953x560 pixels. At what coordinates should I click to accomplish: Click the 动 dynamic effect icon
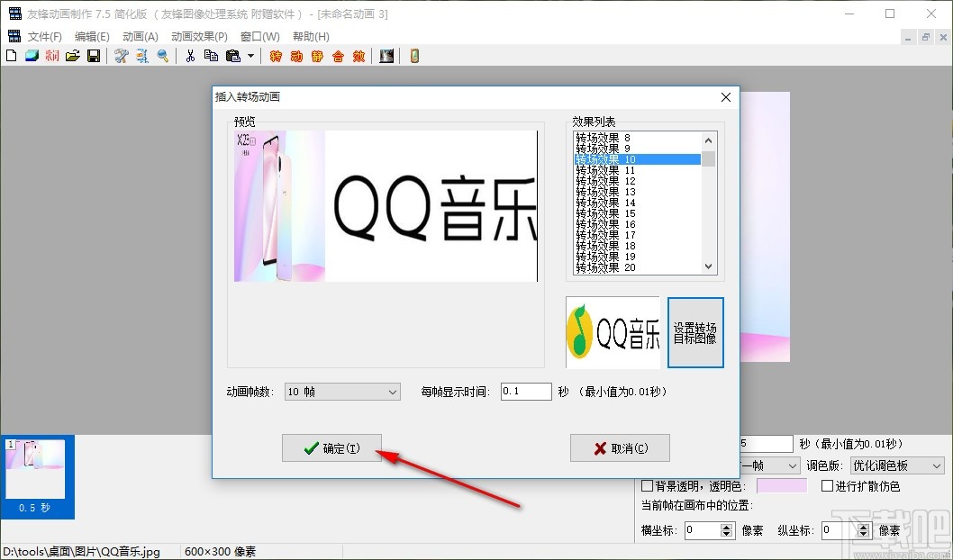(296, 57)
